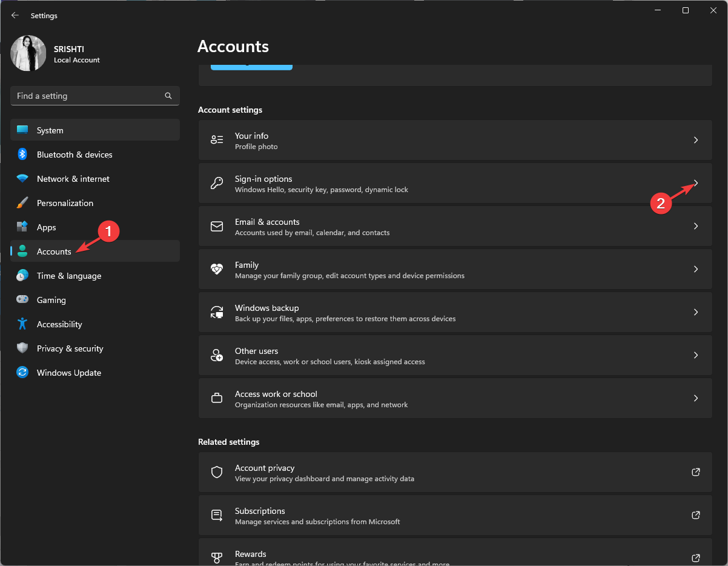This screenshot has height=566, width=728.
Task: Expand Other users with its chevron
Action: coord(696,355)
